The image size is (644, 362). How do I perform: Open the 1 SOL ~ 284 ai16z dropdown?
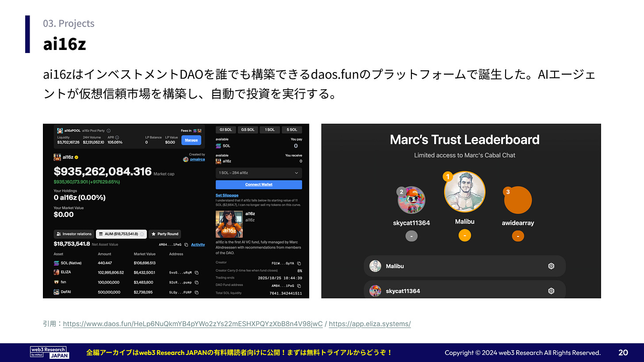(x=259, y=173)
